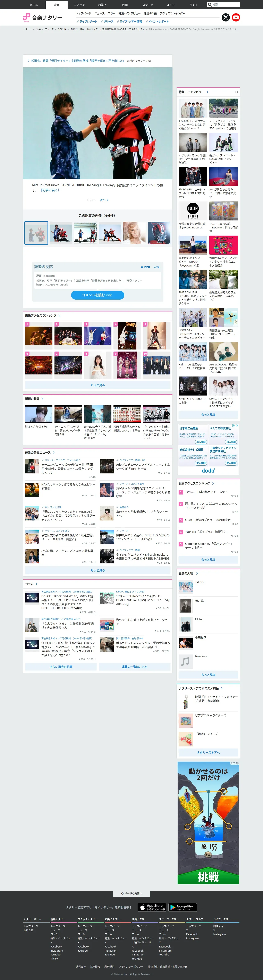Expand the 話題の人物 heading arrow
The image size is (263, 980).
pos(197,573)
